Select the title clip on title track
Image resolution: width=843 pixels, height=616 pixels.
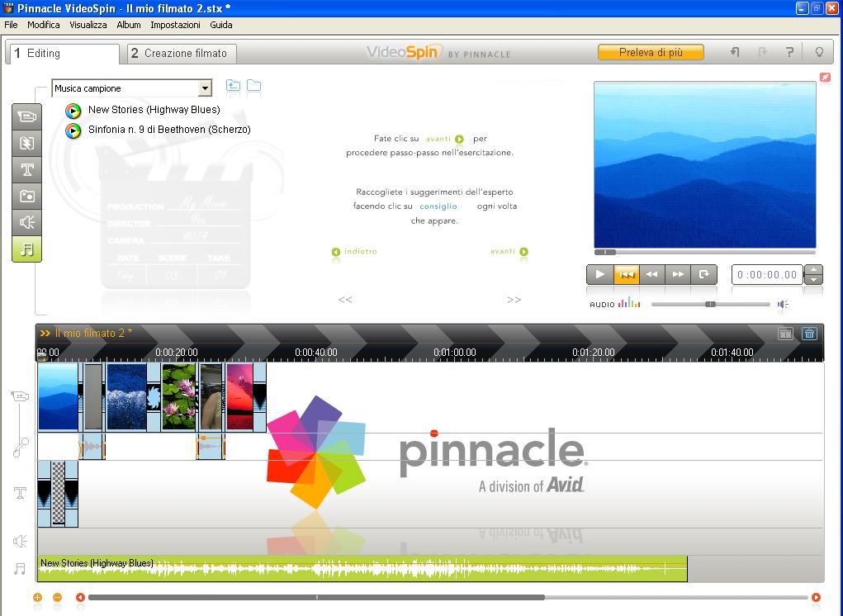tap(58, 494)
